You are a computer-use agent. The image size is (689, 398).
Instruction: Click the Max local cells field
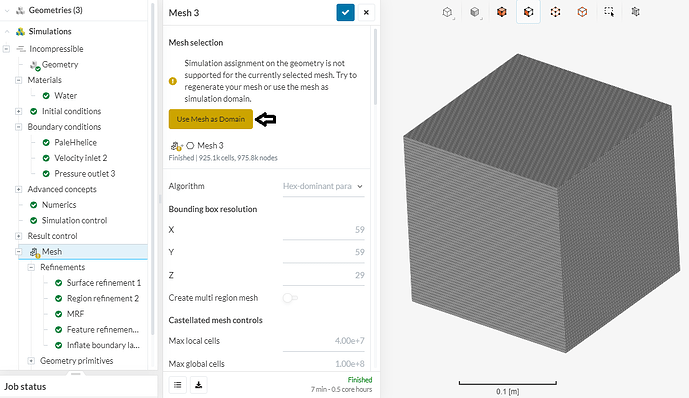pos(323,341)
